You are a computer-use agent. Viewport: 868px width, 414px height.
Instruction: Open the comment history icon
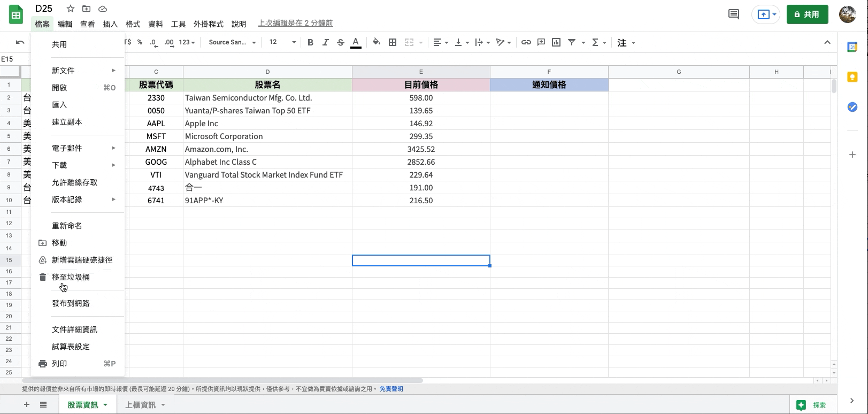pyautogui.click(x=734, y=14)
